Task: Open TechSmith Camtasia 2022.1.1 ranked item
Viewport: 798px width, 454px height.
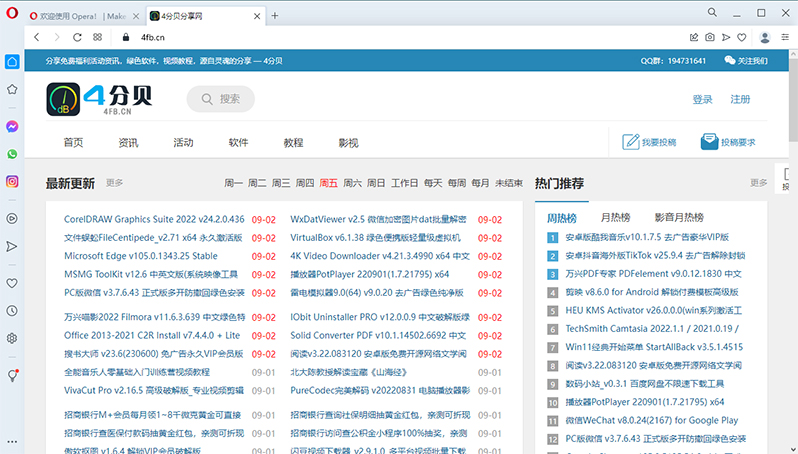Action: [x=652, y=329]
